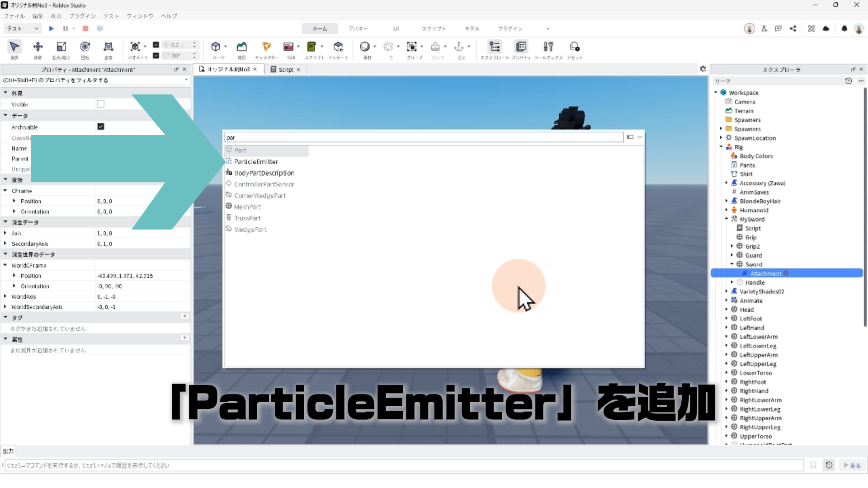Collapse the MySword tree node
The width and height of the screenshot is (868, 488).
[x=726, y=219]
